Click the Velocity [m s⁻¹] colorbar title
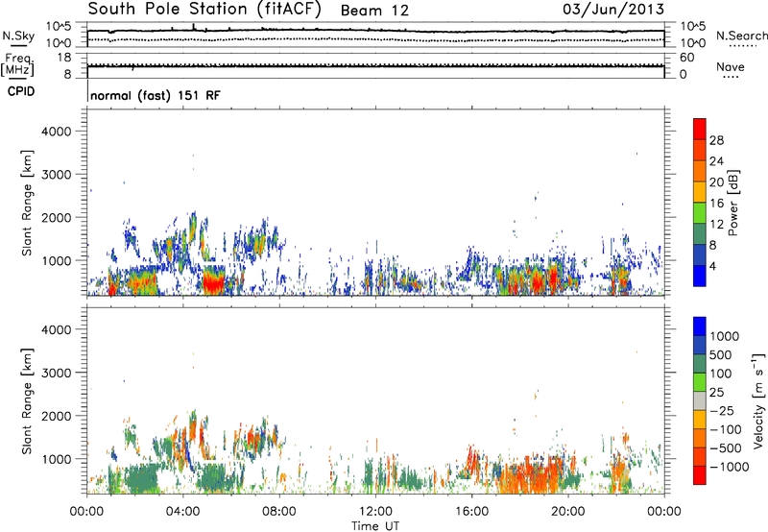This screenshot has width=768, height=532. point(758,400)
